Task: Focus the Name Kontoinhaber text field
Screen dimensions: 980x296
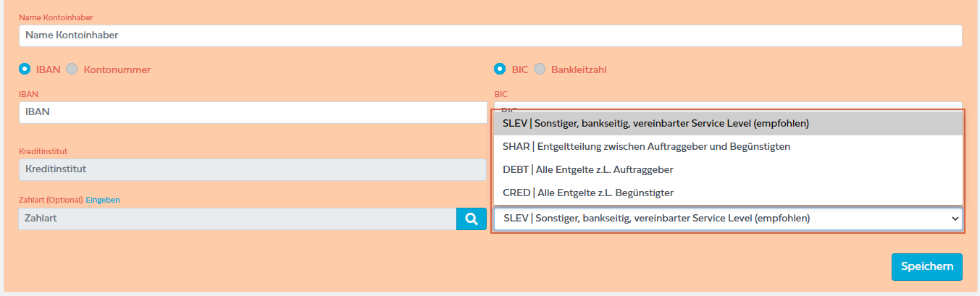Action: pos(490,35)
